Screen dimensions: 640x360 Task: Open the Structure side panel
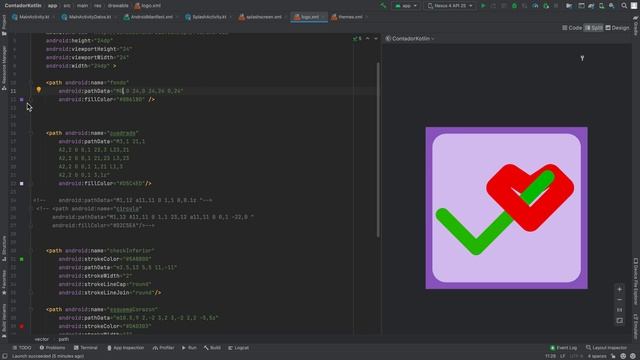coord(4,248)
